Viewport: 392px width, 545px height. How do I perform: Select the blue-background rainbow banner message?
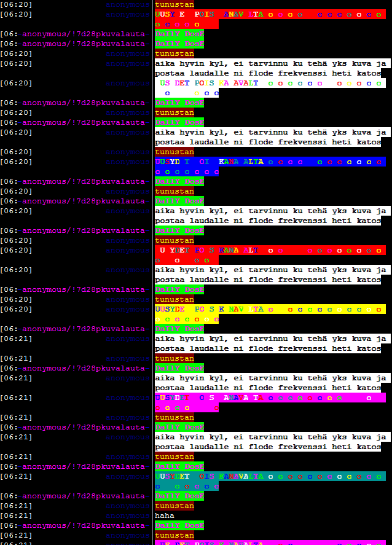(270, 162)
